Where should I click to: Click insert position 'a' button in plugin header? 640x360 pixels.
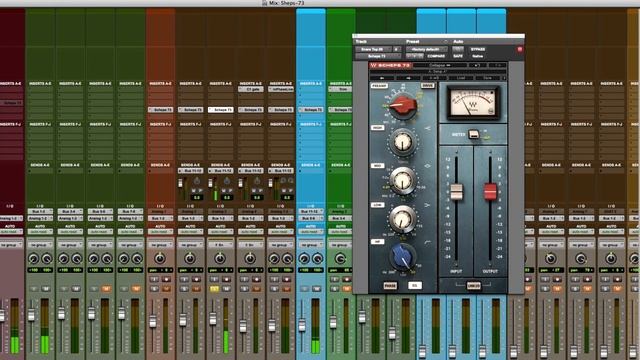[x=396, y=49]
